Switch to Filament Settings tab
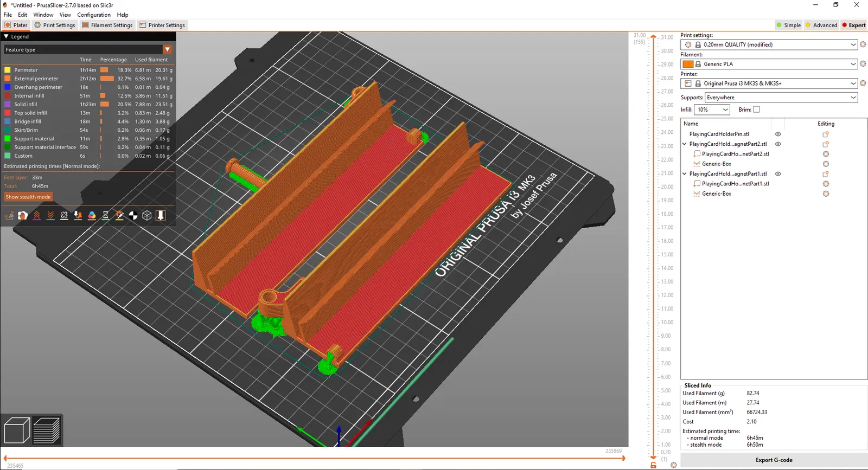 pos(107,25)
